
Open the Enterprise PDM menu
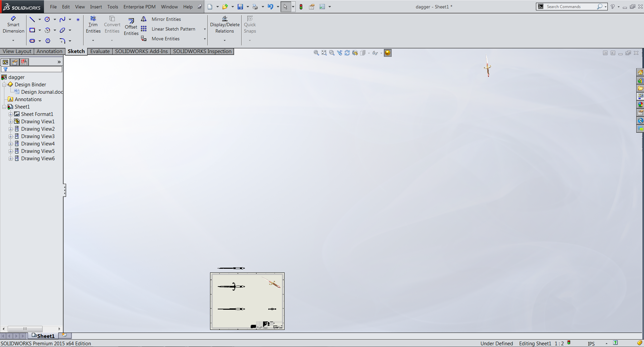point(140,7)
